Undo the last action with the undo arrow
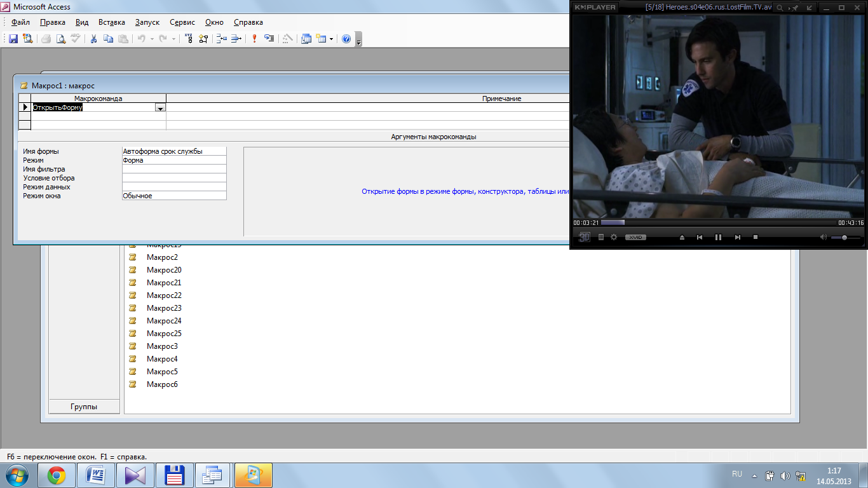The height and width of the screenshot is (488, 868). [141, 39]
